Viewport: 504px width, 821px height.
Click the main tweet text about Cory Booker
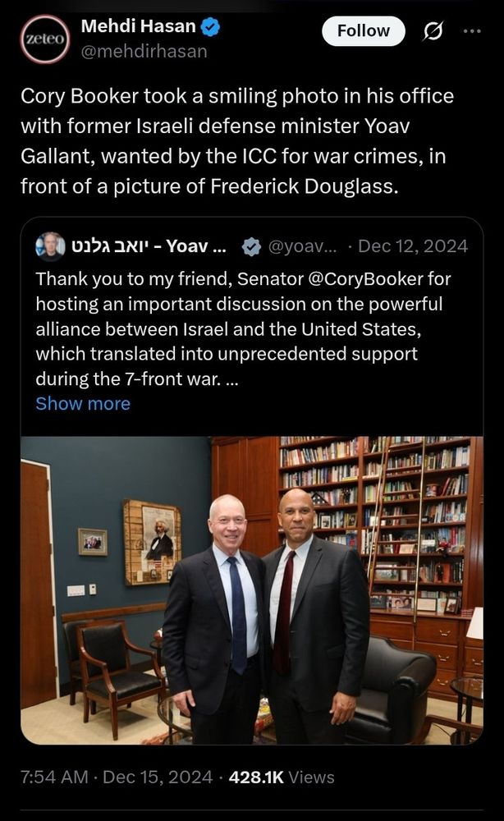tap(237, 141)
